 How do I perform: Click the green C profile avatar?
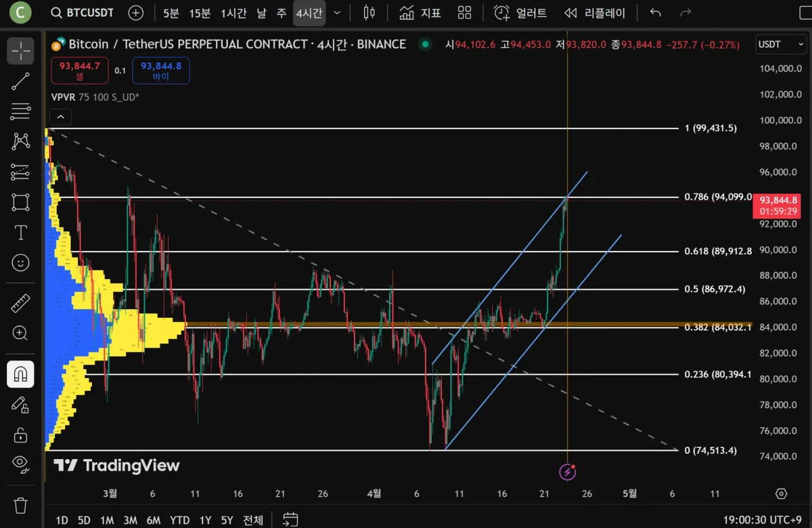pyautogui.click(x=20, y=12)
